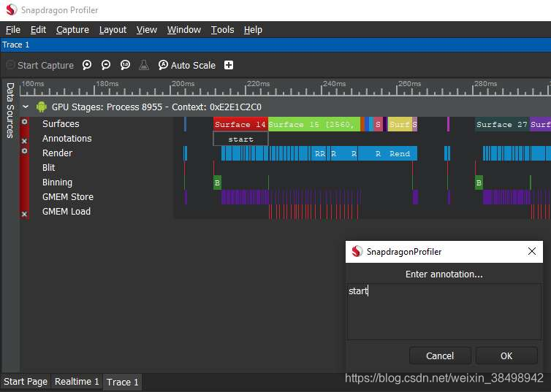Click the yellow Surf surface block
The width and height of the screenshot is (551, 392).
coord(400,124)
